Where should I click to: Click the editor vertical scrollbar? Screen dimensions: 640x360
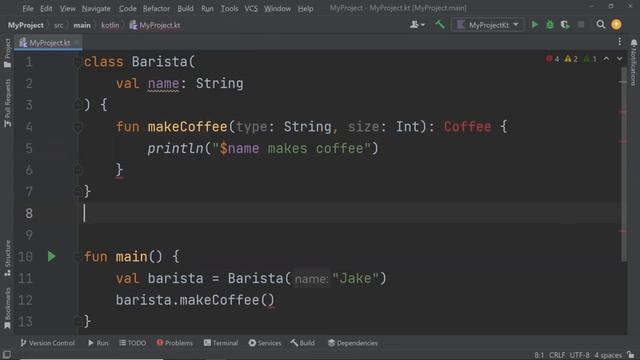click(x=623, y=163)
